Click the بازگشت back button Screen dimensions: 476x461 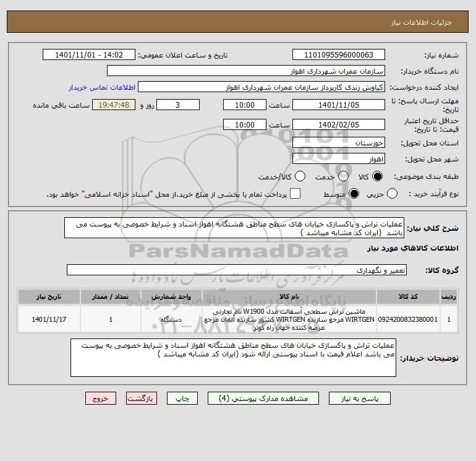(x=142, y=399)
